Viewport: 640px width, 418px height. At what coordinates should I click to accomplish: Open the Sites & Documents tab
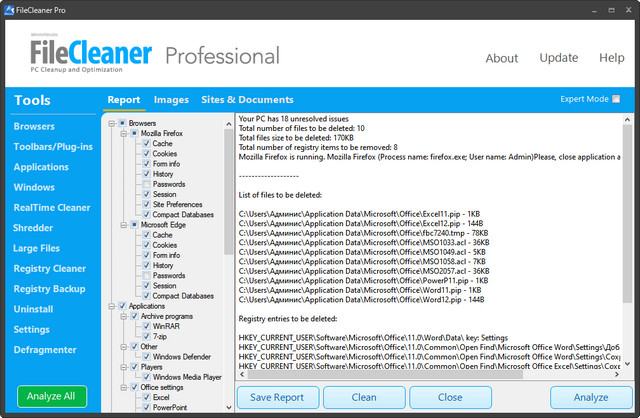pos(248,100)
